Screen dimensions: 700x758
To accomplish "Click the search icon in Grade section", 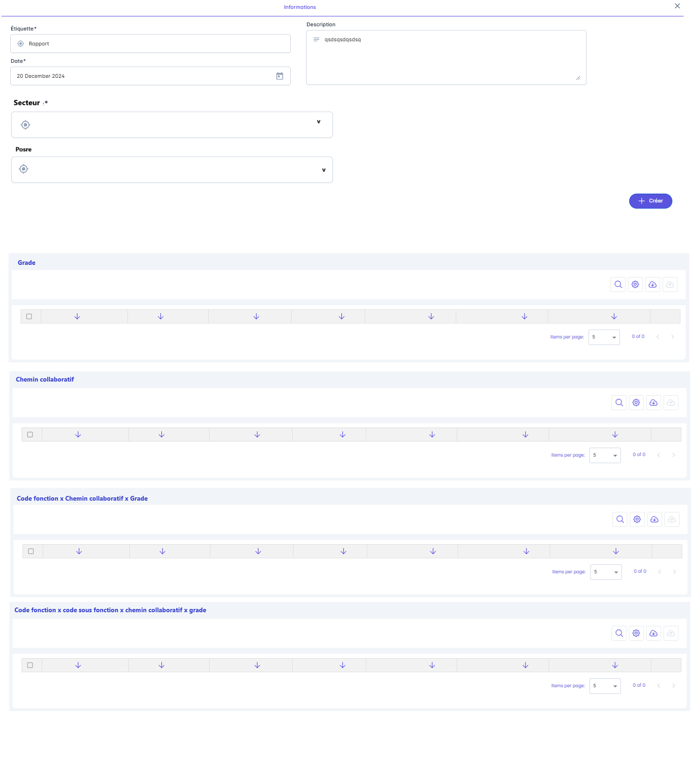I will point(618,285).
